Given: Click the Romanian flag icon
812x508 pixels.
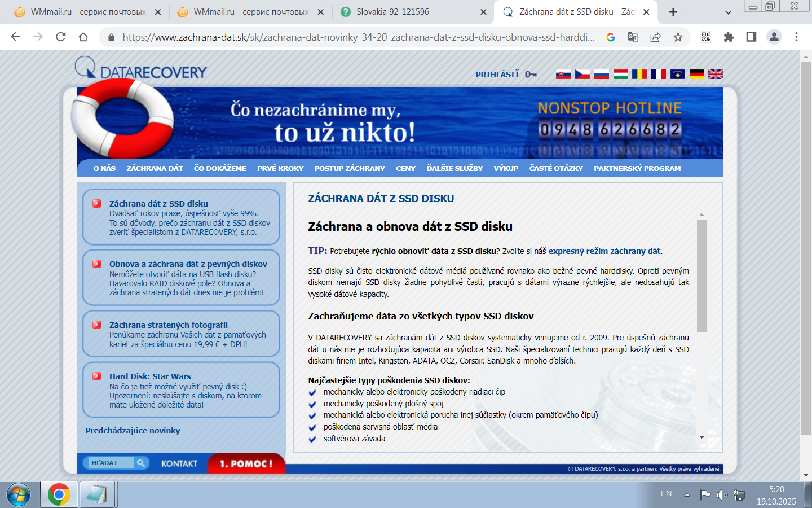Looking at the screenshot, I should click(639, 74).
